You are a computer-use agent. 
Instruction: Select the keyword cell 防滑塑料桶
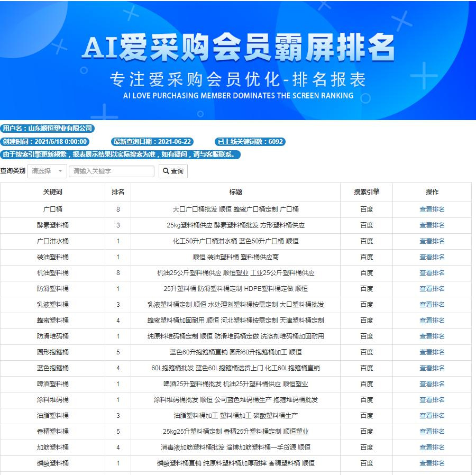[52, 289]
